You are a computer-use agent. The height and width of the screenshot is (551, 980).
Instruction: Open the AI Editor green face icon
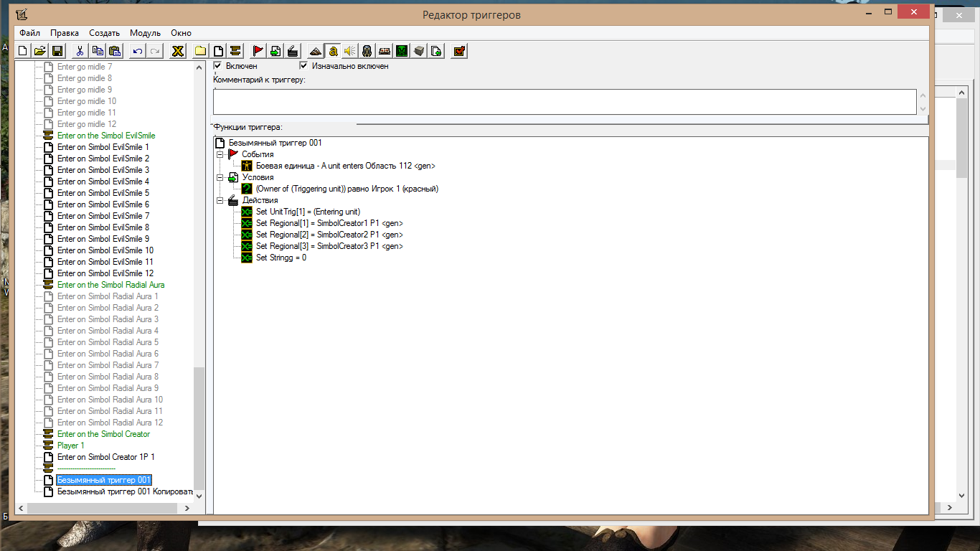pyautogui.click(x=402, y=50)
